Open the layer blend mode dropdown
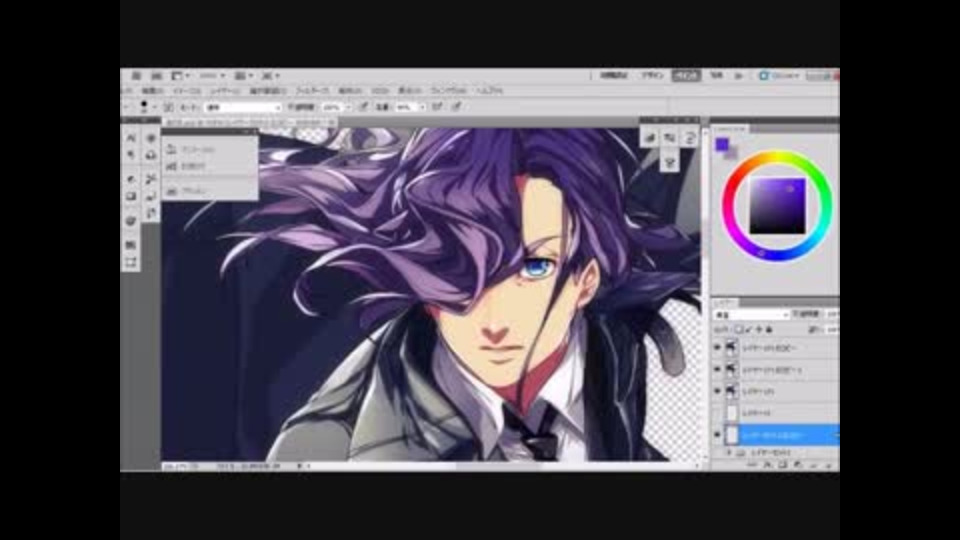The width and height of the screenshot is (960, 540). point(751,315)
